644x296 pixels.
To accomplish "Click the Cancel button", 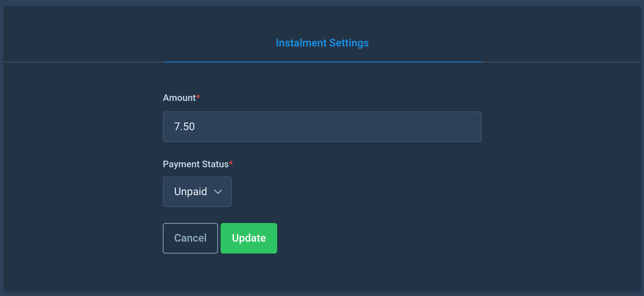I will pyautogui.click(x=190, y=238).
